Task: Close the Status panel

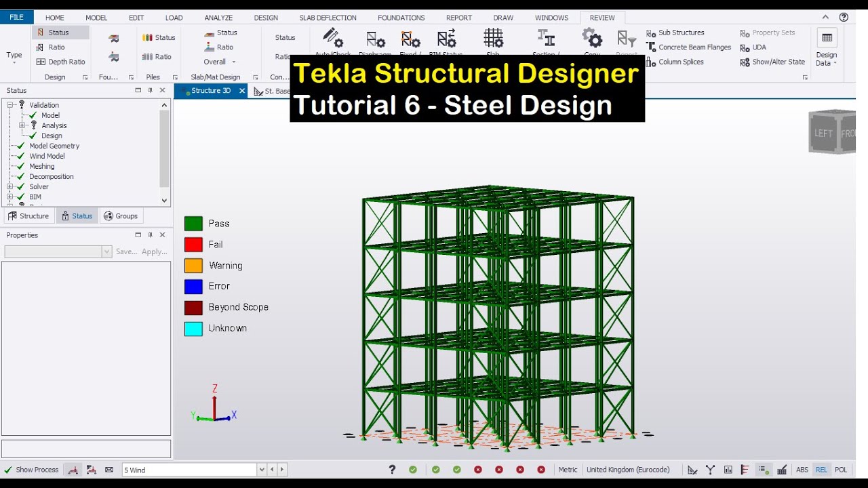Action: [162, 91]
